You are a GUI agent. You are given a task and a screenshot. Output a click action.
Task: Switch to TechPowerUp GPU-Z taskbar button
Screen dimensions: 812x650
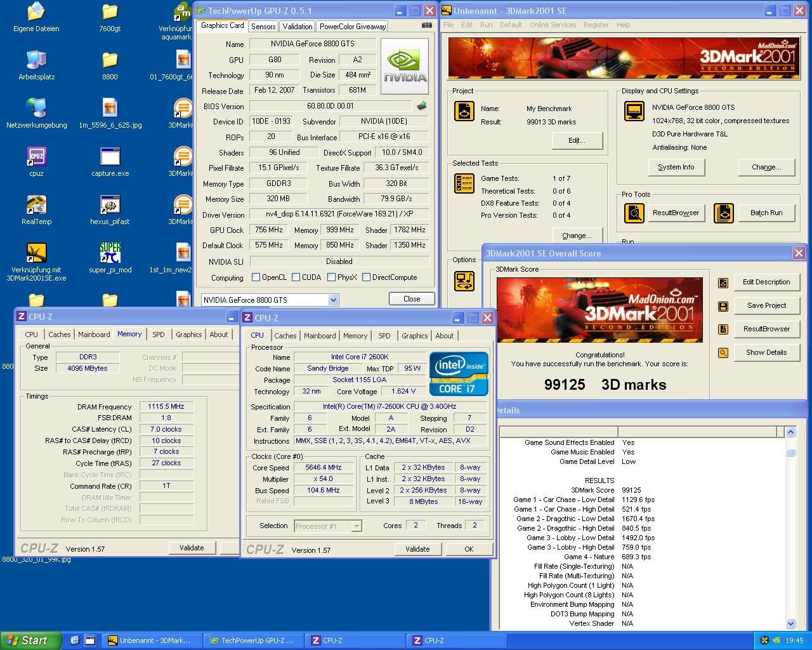[x=254, y=640]
